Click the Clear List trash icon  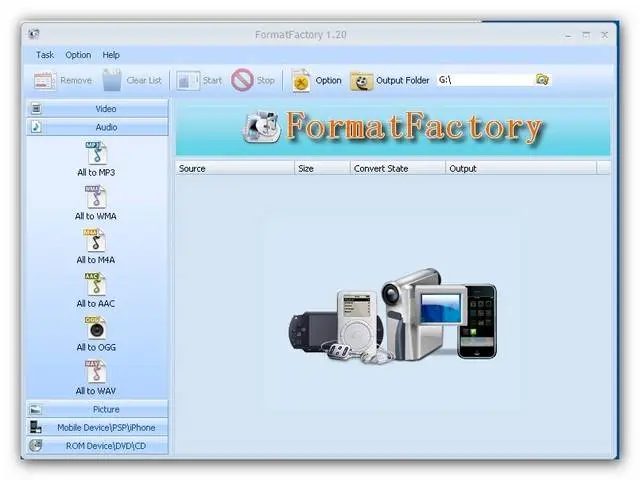click(x=112, y=80)
